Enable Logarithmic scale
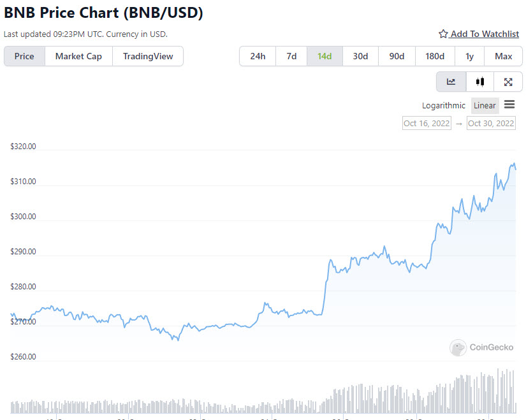 click(x=444, y=106)
